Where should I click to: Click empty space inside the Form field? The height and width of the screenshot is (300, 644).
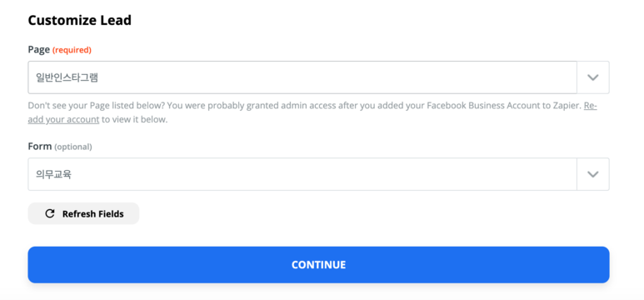(x=328, y=174)
